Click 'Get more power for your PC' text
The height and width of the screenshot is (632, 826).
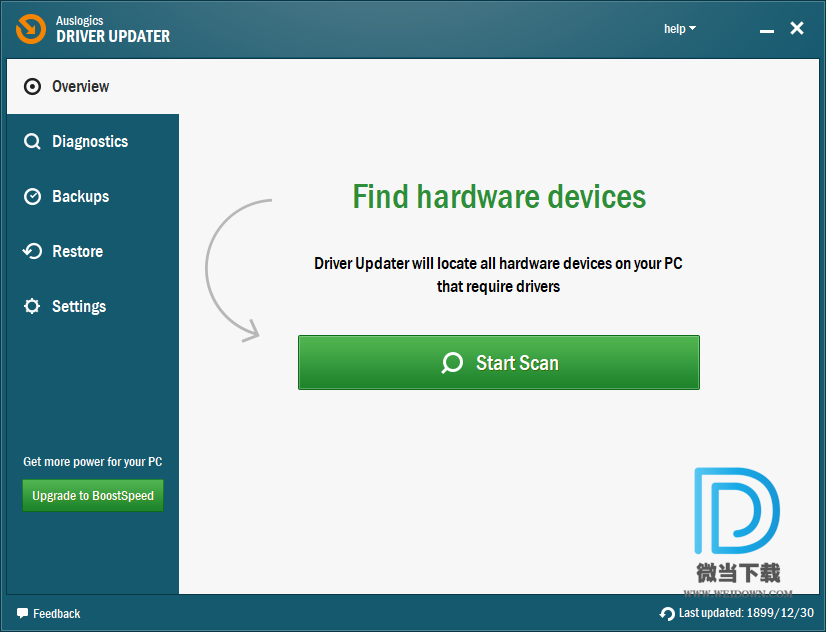pyautogui.click(x=93, y=462)
